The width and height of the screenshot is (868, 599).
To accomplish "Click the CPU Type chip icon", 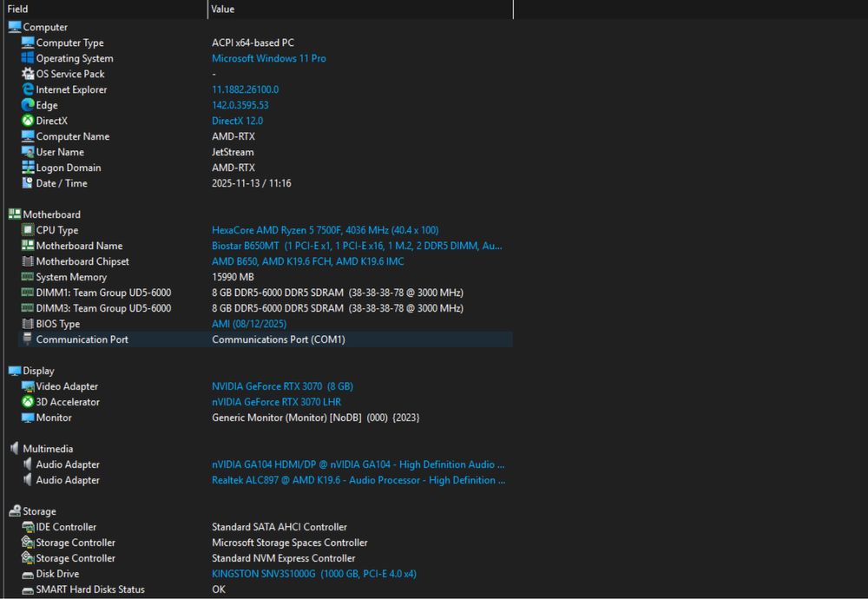I will point(28,230).
